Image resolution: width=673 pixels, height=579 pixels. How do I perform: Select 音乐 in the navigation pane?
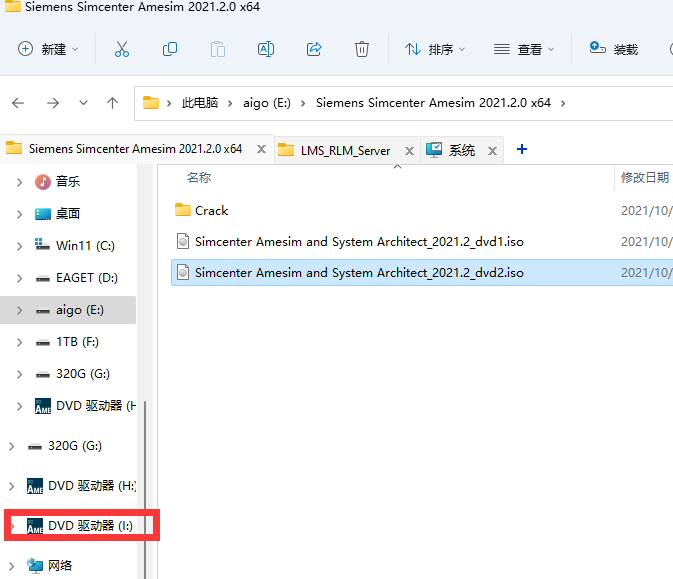coord(68,182)
